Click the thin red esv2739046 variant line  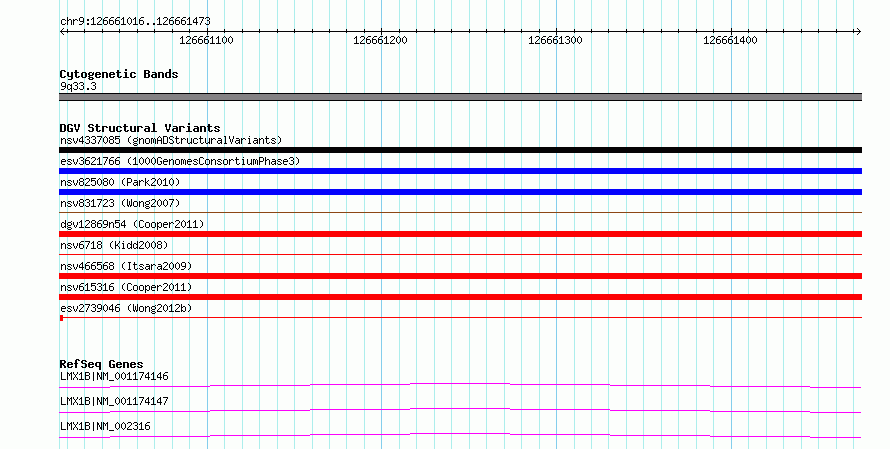(x=460, y=318)
